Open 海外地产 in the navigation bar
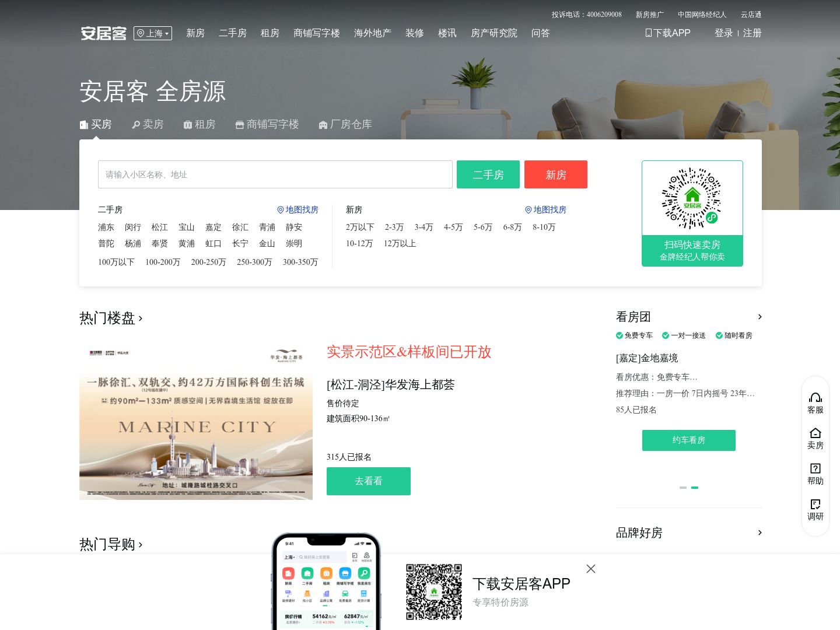This screenshot has width=840, height=630. point(373,33)
